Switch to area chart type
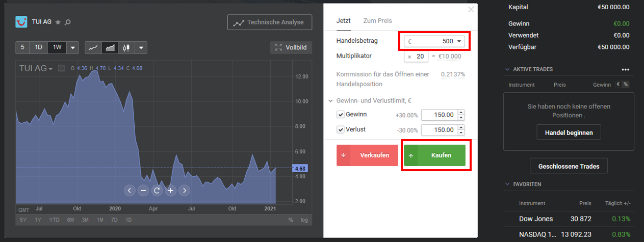This screenshot has width=644, height=242. (x=110, y=47)
